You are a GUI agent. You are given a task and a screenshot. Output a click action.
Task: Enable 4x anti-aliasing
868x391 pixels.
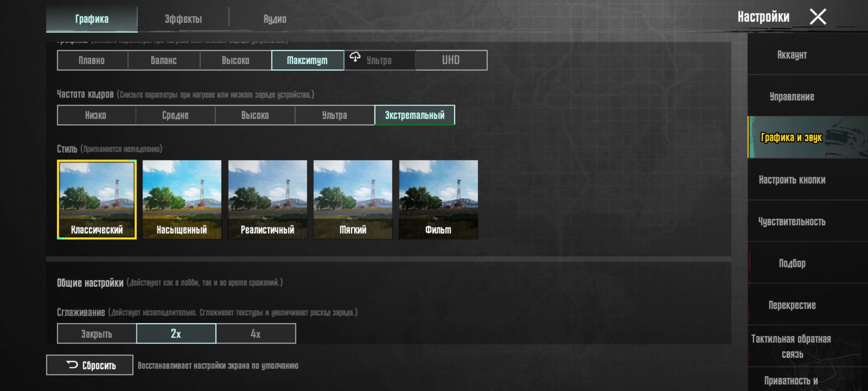click(x=256, y=333)
